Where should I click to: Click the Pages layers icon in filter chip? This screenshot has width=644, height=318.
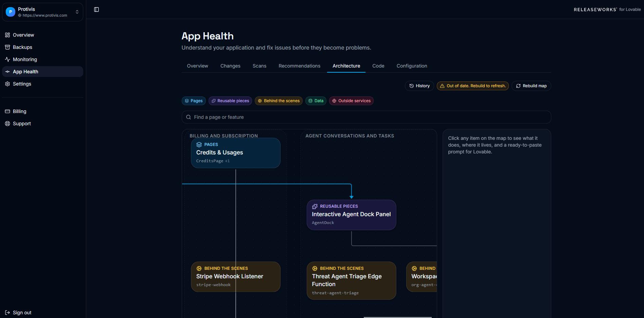[187, 101]
